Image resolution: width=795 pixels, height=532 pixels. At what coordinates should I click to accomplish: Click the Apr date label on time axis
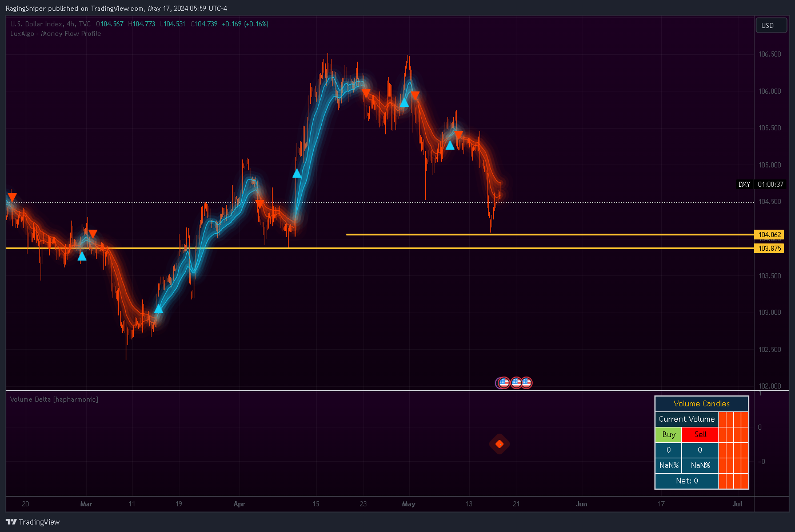(x=239, y=504)
